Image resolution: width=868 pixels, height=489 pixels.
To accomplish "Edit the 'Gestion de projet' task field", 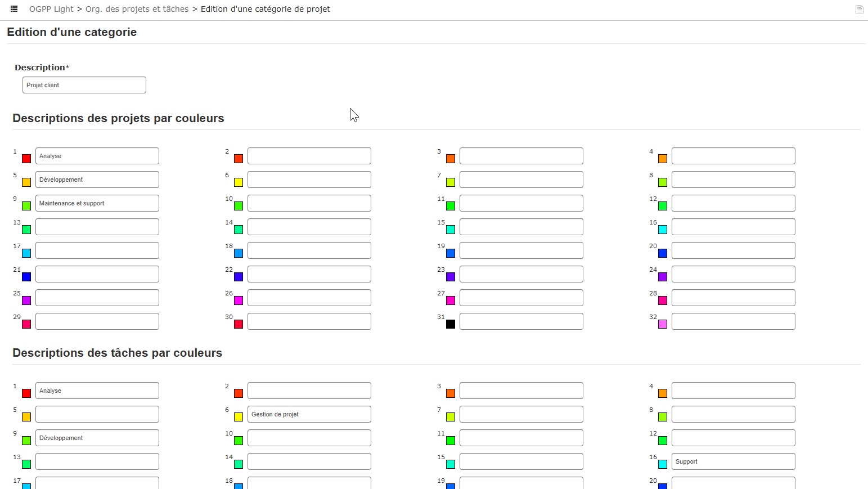I will 309,414.
